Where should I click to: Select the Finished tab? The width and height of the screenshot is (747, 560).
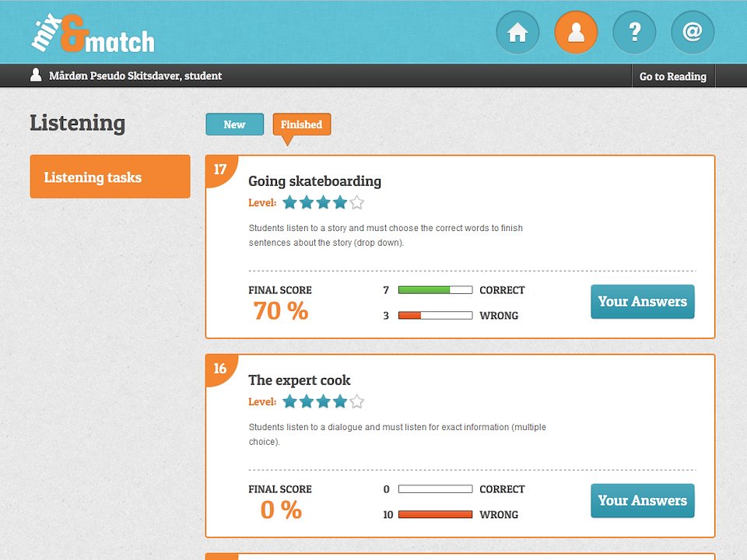click(x=302, y=124)
